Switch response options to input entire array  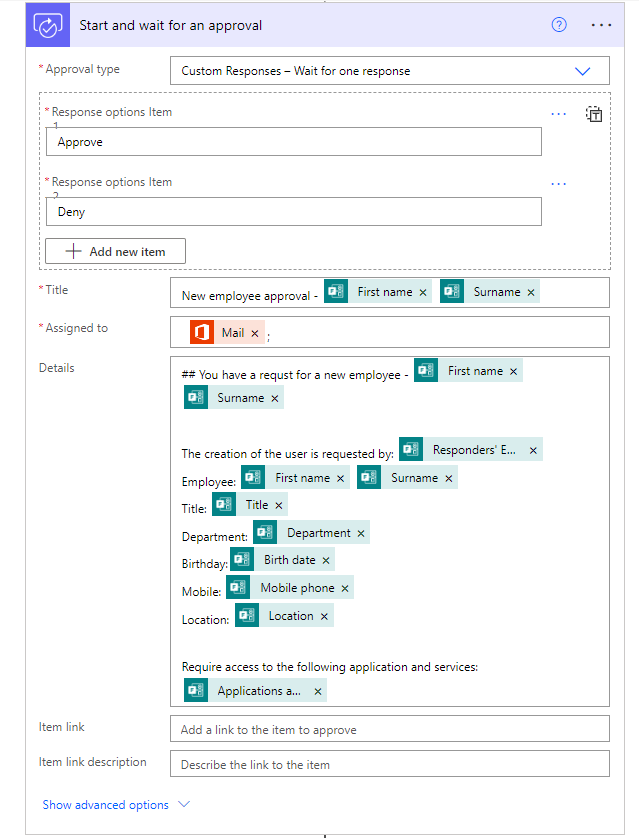594,114
